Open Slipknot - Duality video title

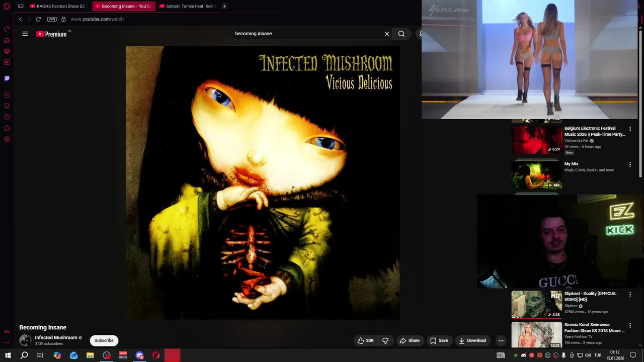(x=590, y=296)
